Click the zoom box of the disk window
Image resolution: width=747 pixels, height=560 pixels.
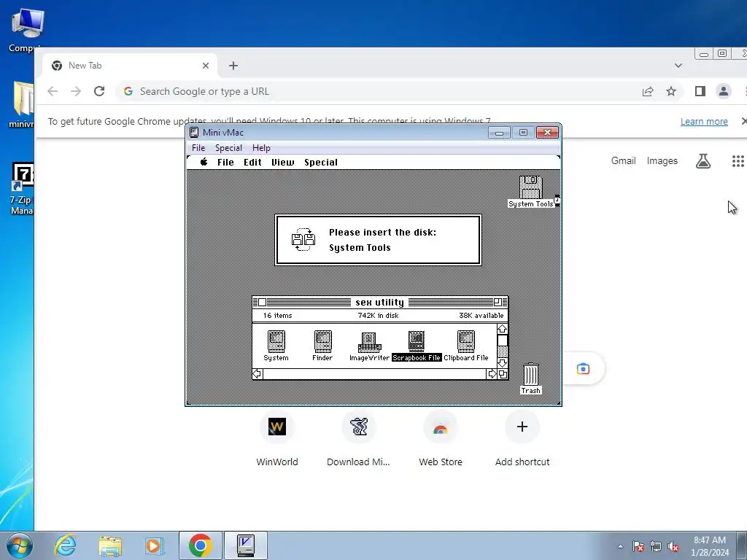[x=498, y=302]
